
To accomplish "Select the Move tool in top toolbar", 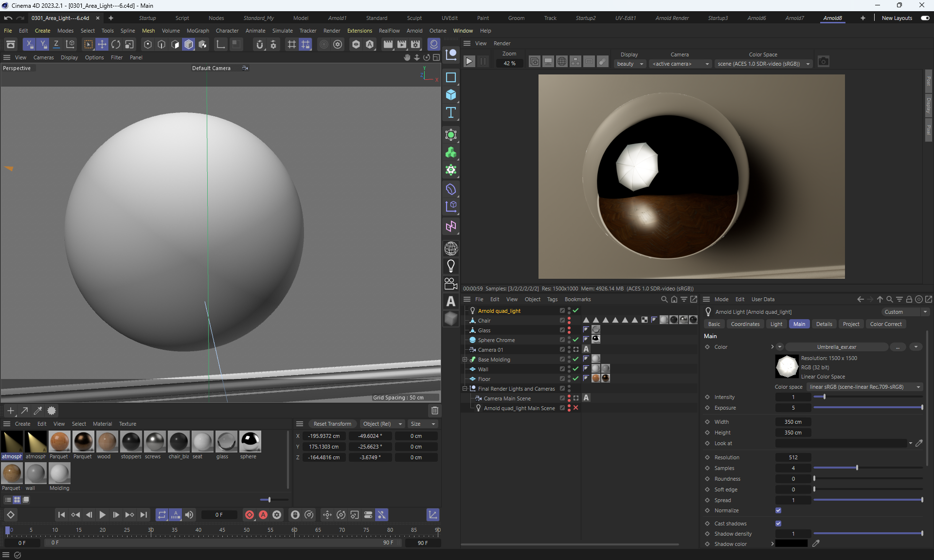I will pyautogui.click(x=102, y=44).
